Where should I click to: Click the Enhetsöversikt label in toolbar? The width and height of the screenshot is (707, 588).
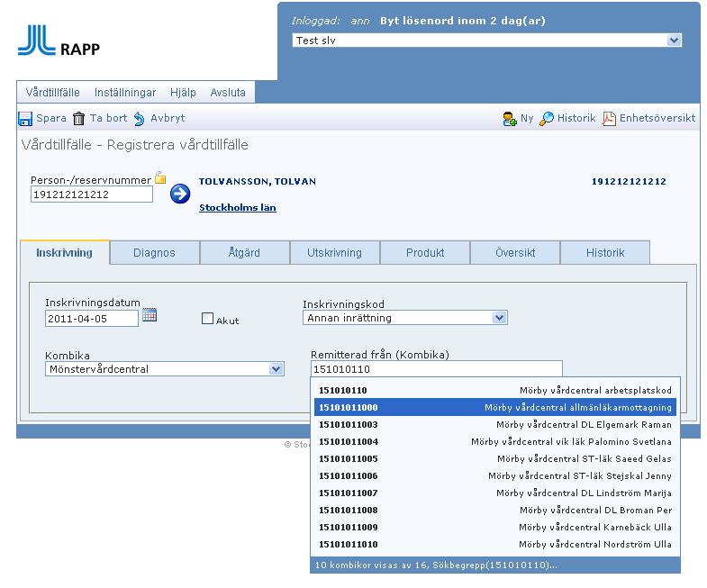(657, 118)
